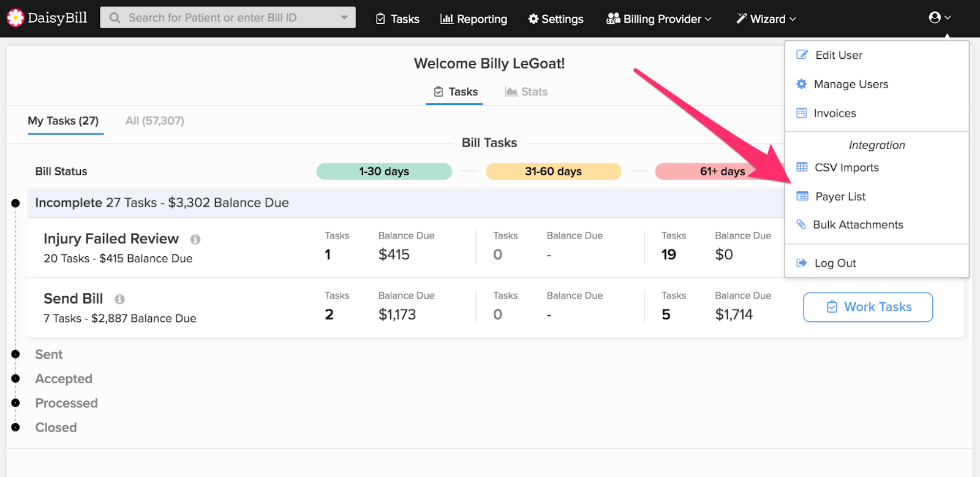Expand the Wizard dropdown menu
Image resolution: width=980 pixels, height=477 pixels.
[766, 19]
